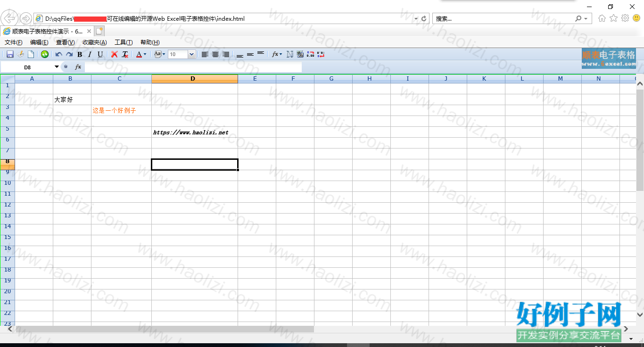Align cell content to middle vertically
Viewport: 644px width, 347px height.
pos(250,54)
